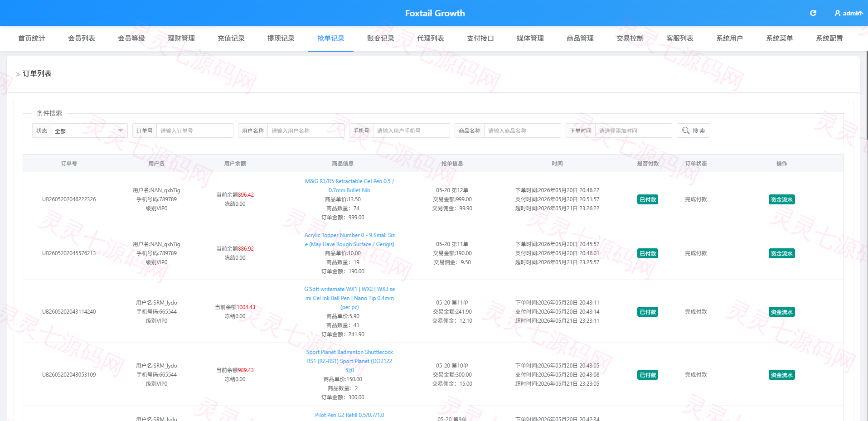Navigate to 账变记录 tab
The image size is (868, 421).
pos(381,39)
